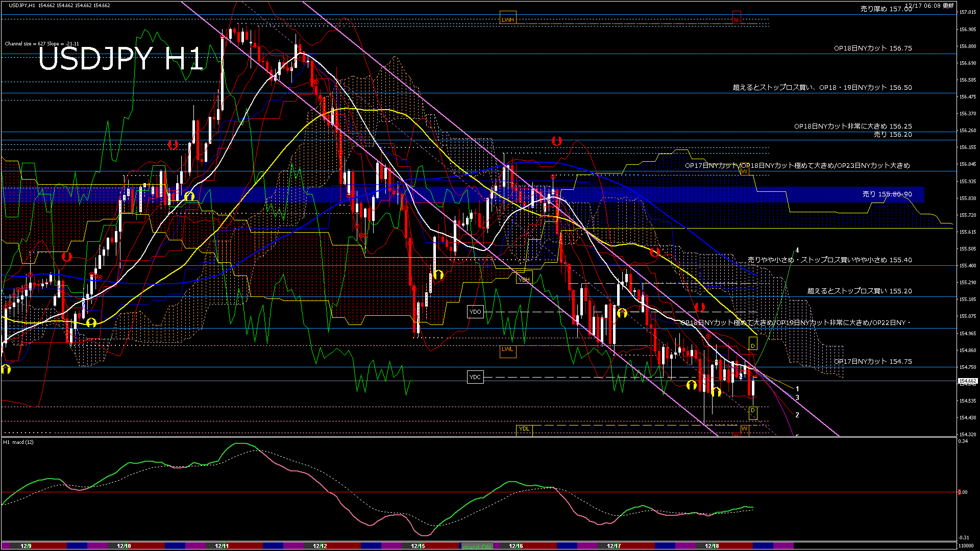Click the YDC label box
Screen dimensions: 980x551
475,377
